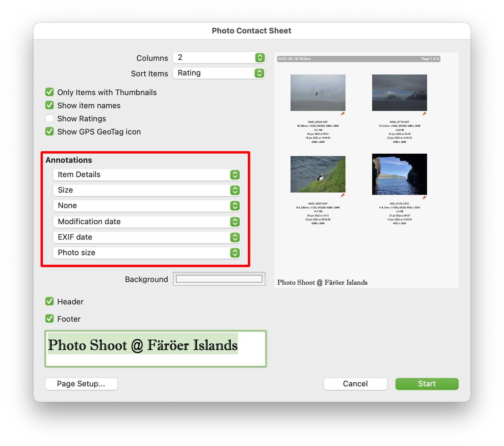Click '27. Jul 2022 at 09:27' date text

[399, 215]
